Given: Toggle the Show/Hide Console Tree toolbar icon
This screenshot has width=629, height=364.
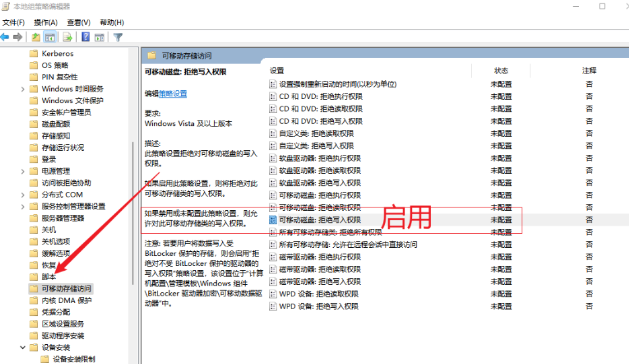Looking at the screenshot, I should point(50,37).
